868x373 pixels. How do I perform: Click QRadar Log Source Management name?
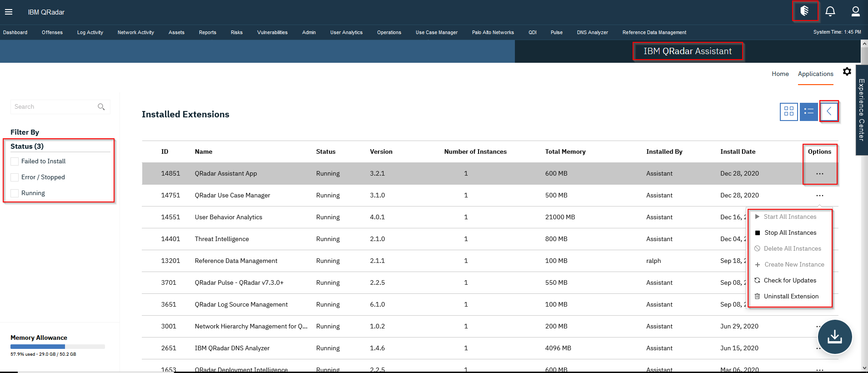point(241,304)
